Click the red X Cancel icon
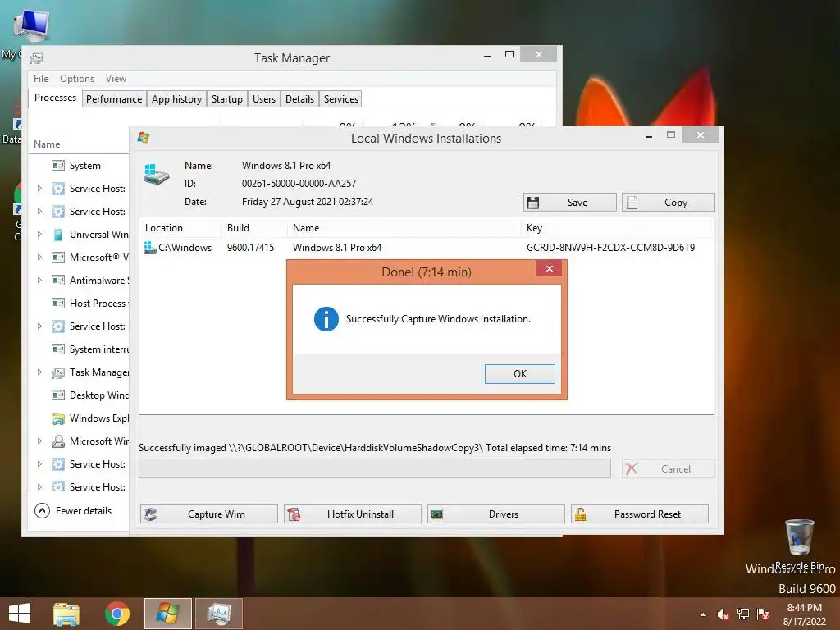 pyautogui.click(x=632, y=469)
